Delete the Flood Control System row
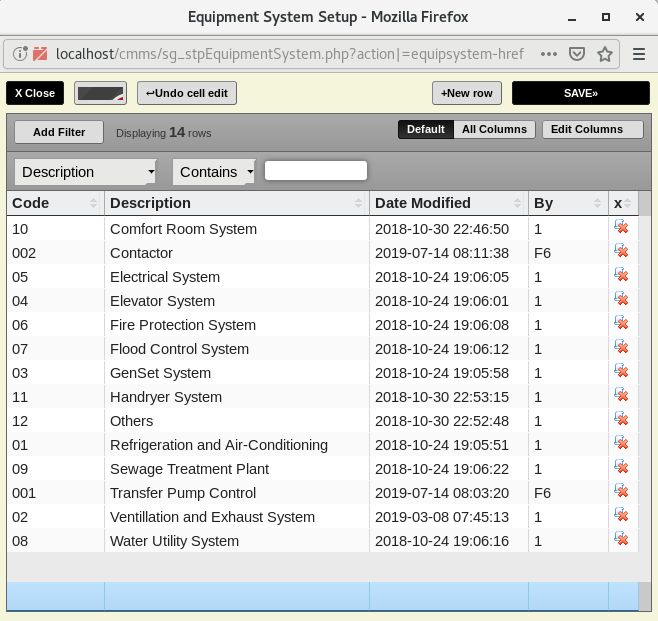The width and height of the screenshot is (658, 621). click(x=621, y=347)
